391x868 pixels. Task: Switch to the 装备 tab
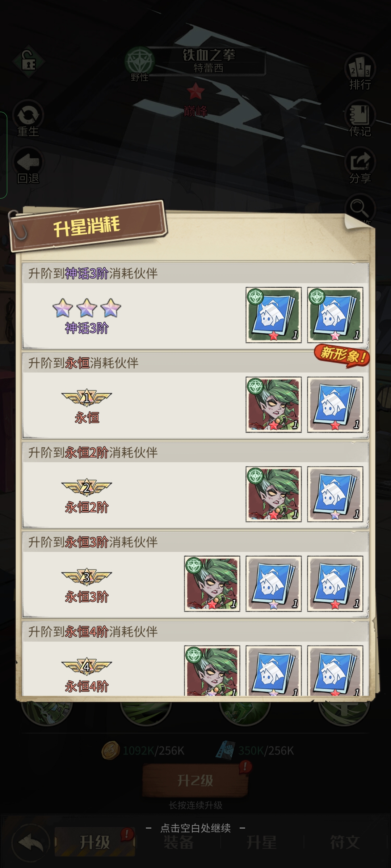click(x=178, y=842)
